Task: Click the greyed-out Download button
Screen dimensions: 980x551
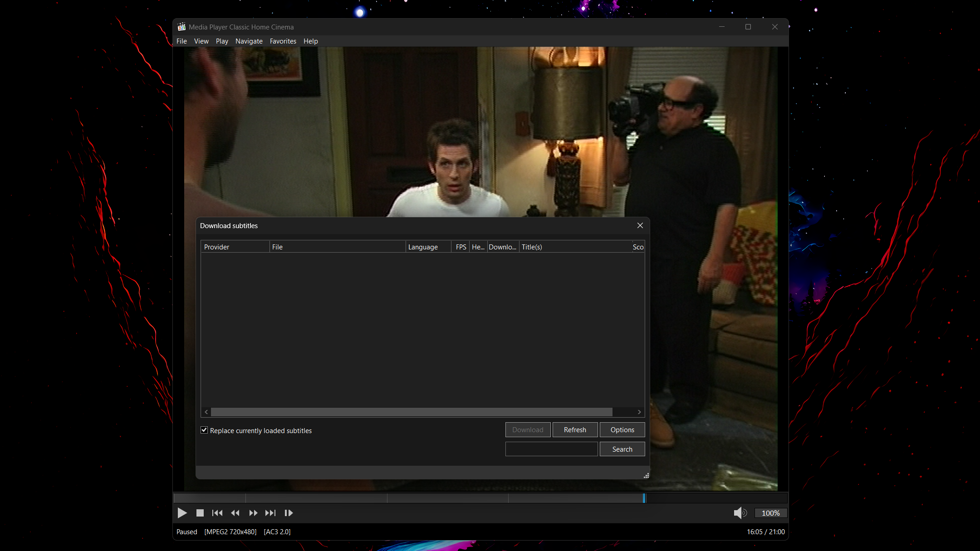Action: 528,429
